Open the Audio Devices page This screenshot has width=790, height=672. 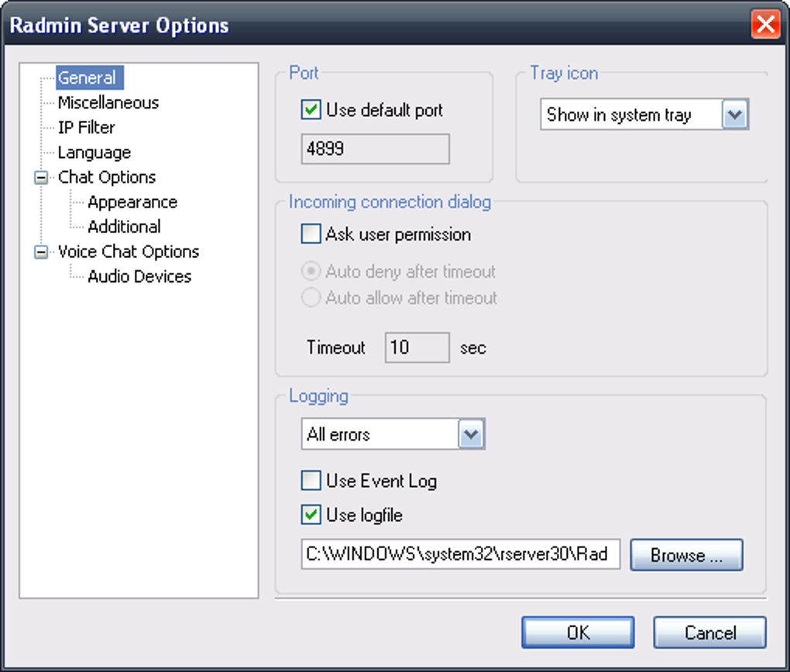tap(139, 276)
